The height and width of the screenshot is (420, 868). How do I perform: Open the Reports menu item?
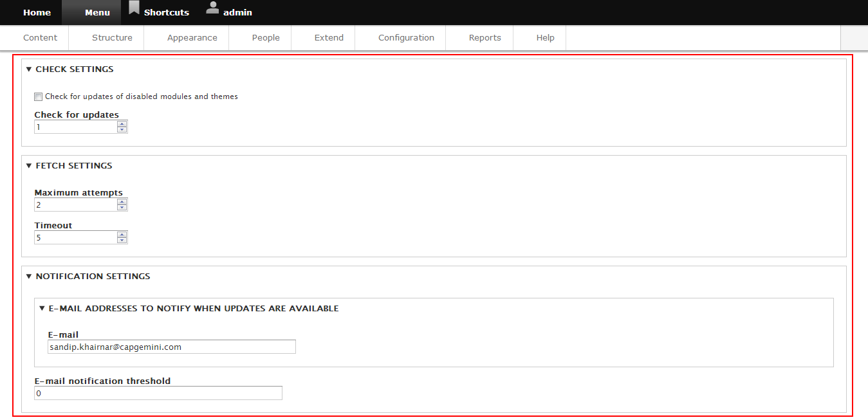pos(485,38)
